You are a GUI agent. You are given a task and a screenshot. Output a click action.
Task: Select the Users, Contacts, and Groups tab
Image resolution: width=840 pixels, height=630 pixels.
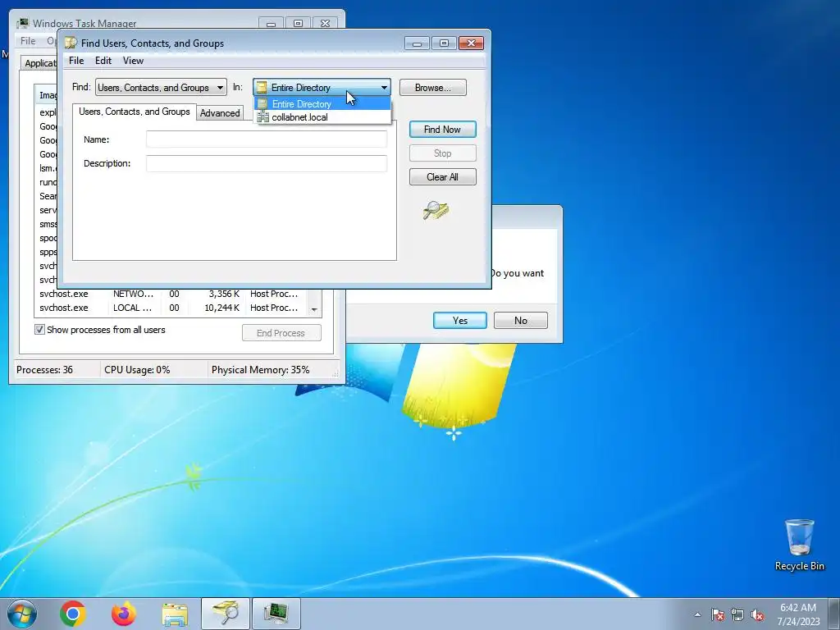tap(134, 112)
